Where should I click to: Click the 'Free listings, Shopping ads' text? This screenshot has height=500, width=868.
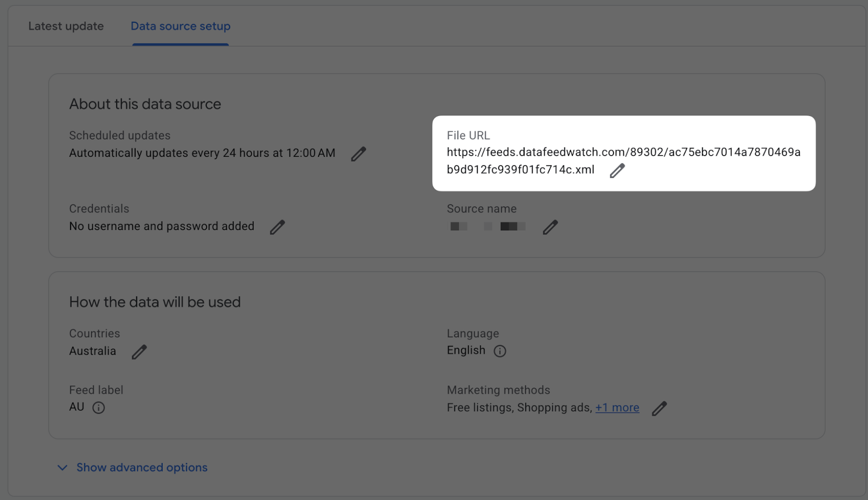[x=519, y=408]
